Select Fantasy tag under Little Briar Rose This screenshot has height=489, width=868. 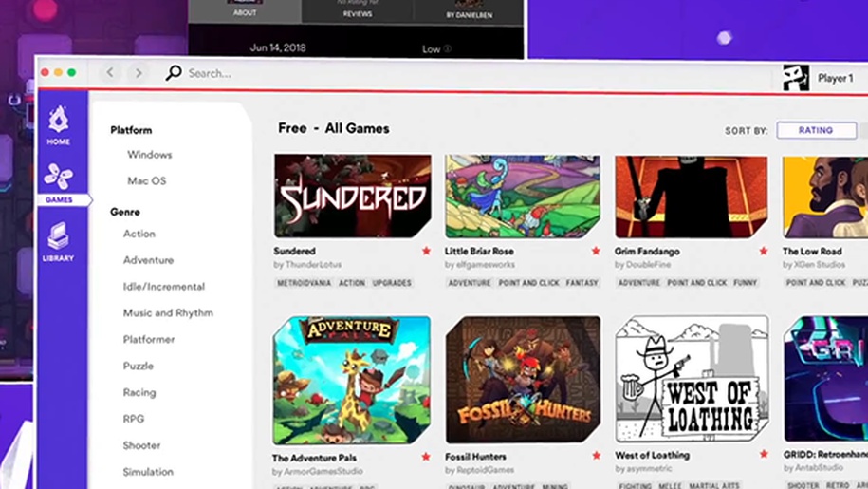[x=582, y=283]
